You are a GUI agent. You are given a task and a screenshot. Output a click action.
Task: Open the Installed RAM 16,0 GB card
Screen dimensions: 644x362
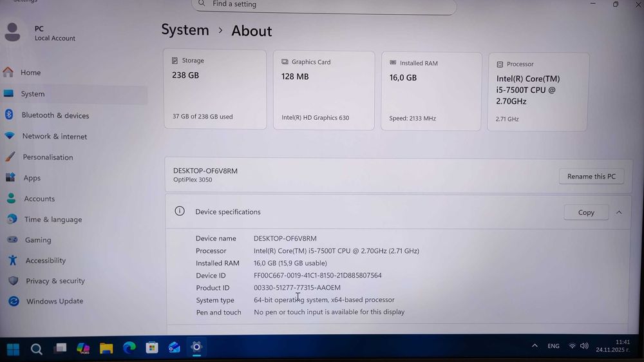coord(431,91)
